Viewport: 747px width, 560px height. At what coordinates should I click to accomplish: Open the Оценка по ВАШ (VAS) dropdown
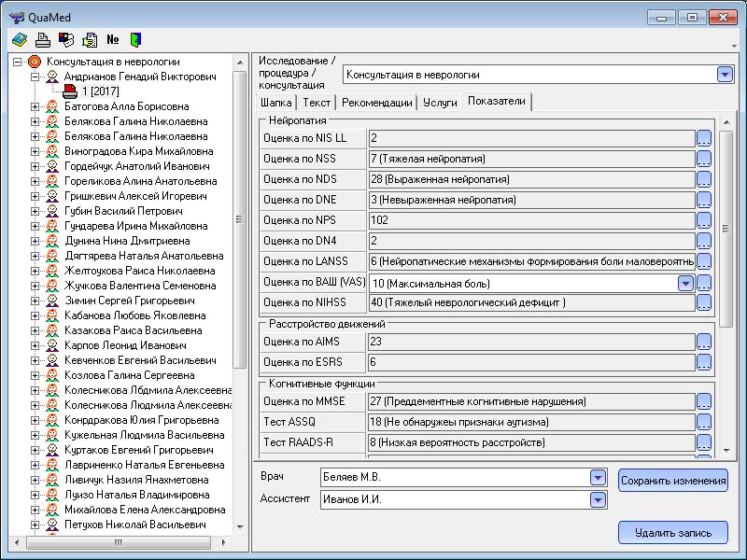[x=685, y=283]
